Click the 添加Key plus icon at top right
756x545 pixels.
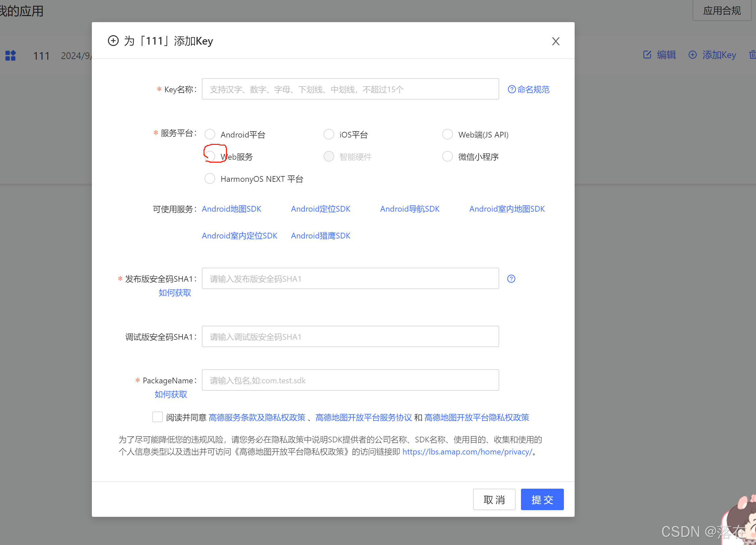[692, 55]
